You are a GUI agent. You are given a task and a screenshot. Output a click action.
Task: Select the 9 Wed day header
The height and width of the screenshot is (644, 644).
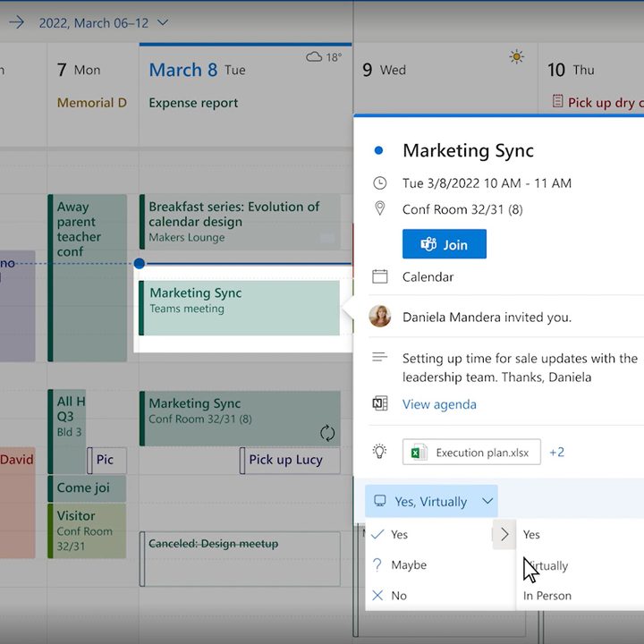click(x=384, y=70)
